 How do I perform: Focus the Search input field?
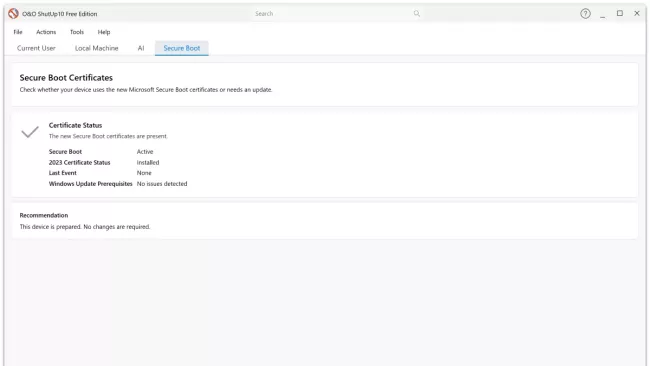[336, 14]
